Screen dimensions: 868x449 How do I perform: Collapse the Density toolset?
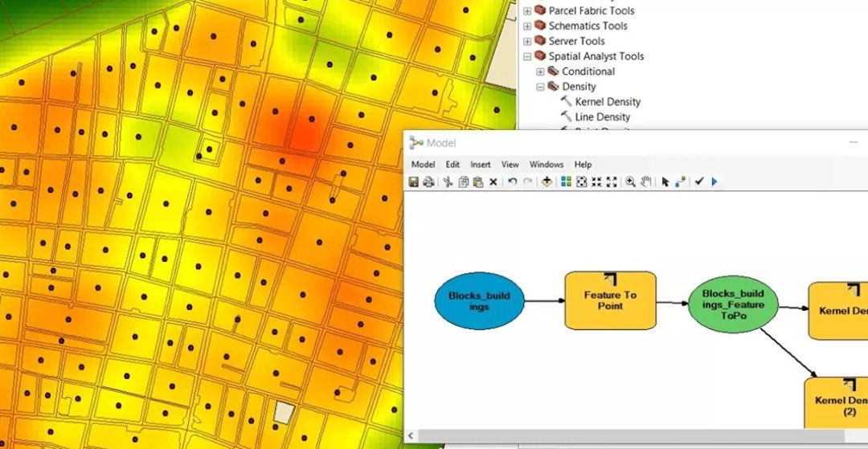coord(540,87)
